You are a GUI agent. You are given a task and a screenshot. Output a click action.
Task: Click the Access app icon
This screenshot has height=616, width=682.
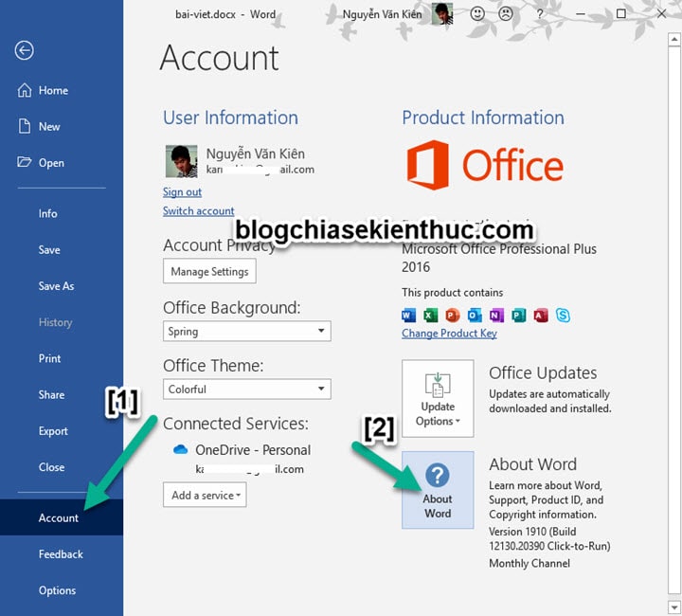point(541,315)
